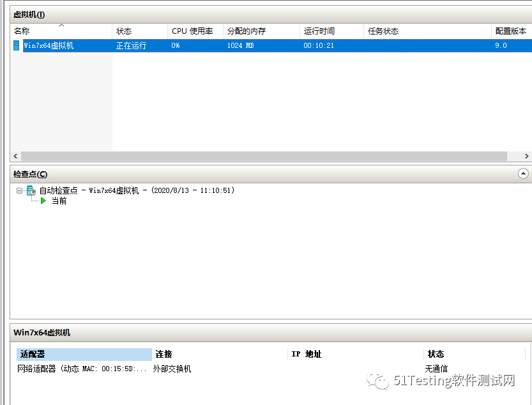Collapse the 自动检查点 tree node minus box
The width and height of the screenshot is (532, 405).
point(20,190)
